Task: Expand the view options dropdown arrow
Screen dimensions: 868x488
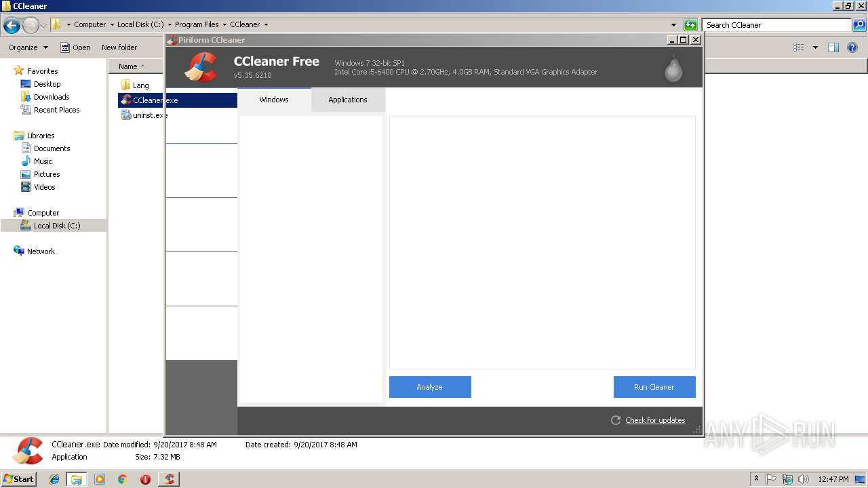Action: point(815,47)
